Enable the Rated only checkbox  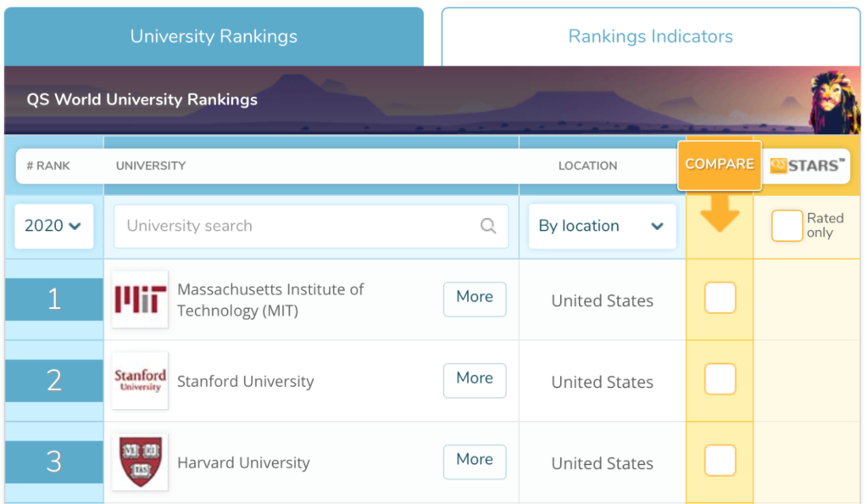click(x=787, y=226)
